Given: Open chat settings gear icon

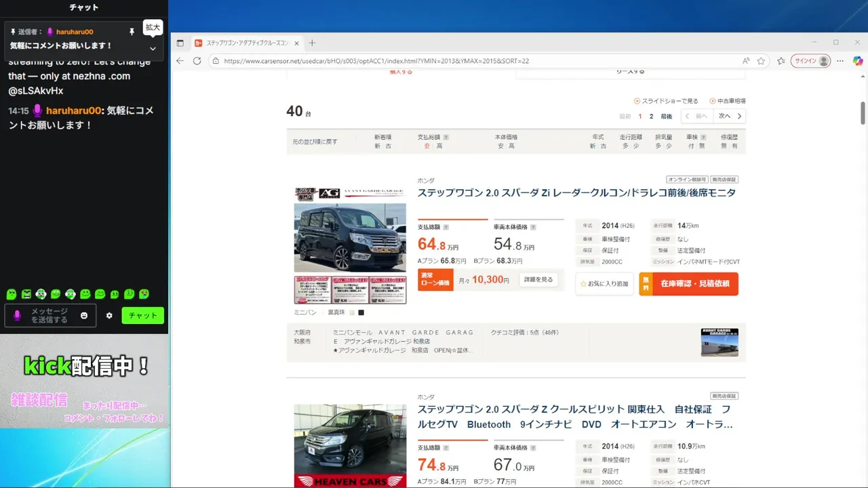Looking at the screenshot, I should tap(109, 316).
